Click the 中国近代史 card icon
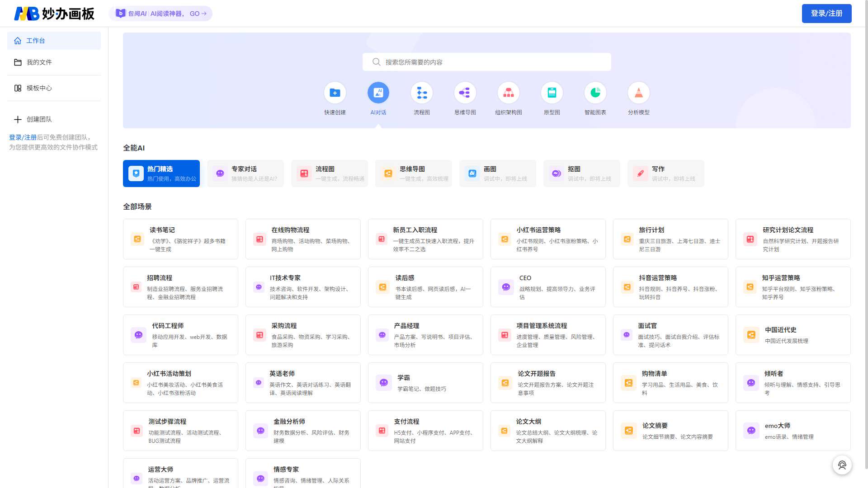The height and width of the screenshot is (488, 868). [751, 335]
